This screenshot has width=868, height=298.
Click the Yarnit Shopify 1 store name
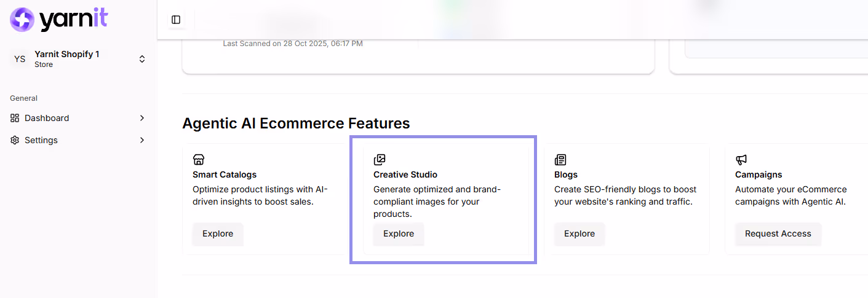click(x=67, y=54)
